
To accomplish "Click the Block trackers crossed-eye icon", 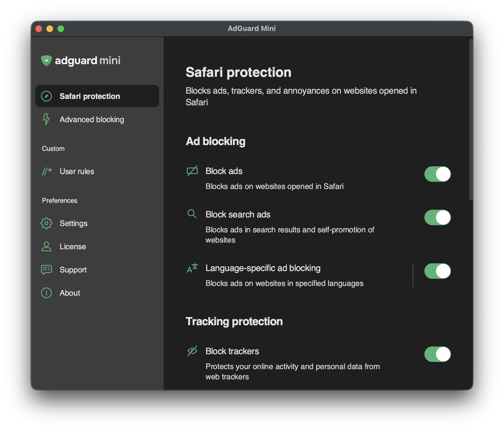I will click(x=192, y=351).
